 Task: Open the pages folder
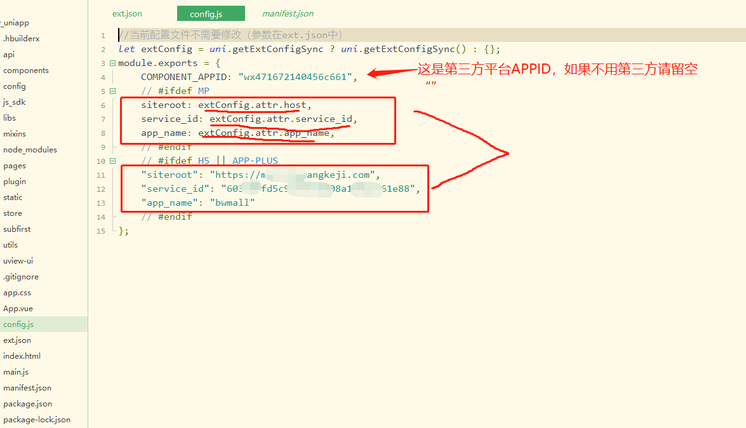coord(15,165)
